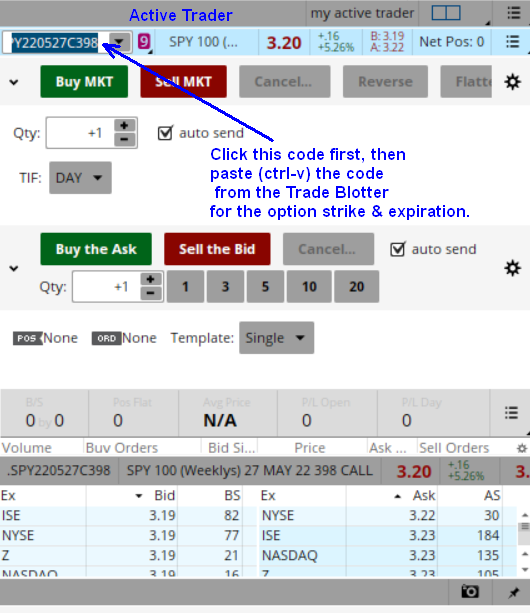Click the ORD order tag icon

[106, 338]
